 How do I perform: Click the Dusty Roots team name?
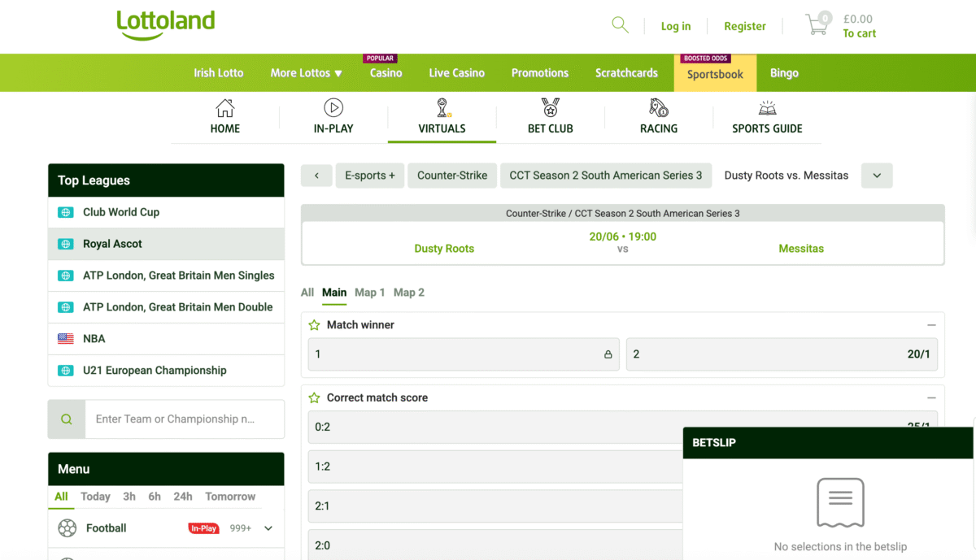[x=444, y=249]
